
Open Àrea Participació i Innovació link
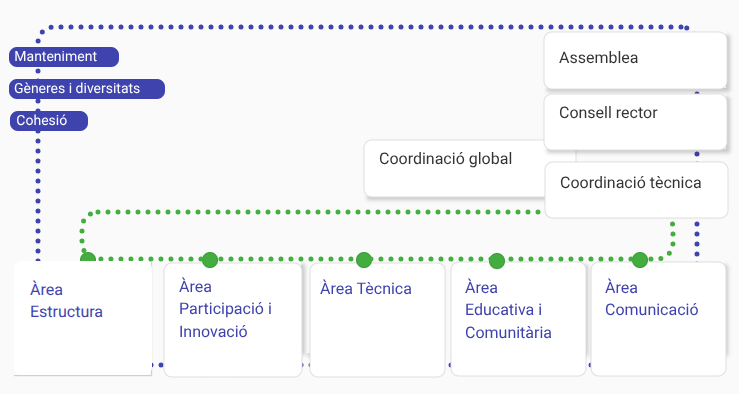coord(225,309)
